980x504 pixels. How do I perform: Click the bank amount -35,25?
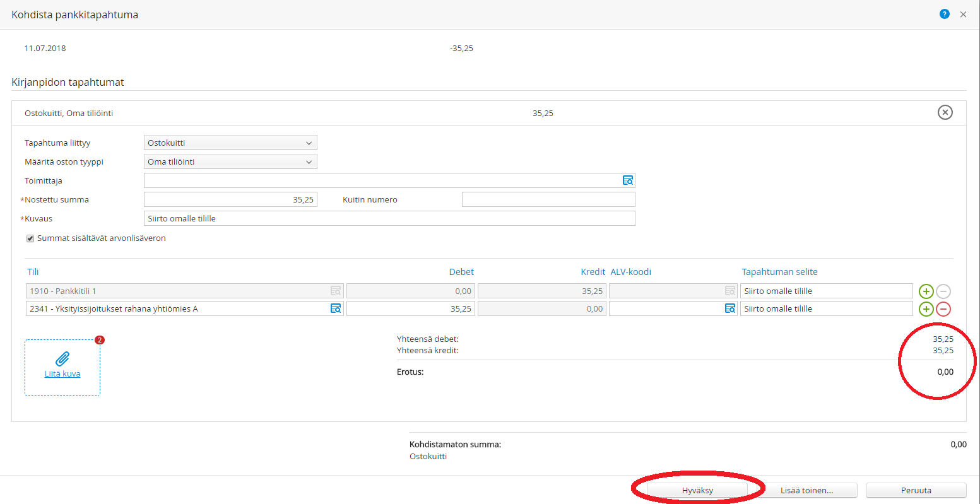[x=461, y=48]
